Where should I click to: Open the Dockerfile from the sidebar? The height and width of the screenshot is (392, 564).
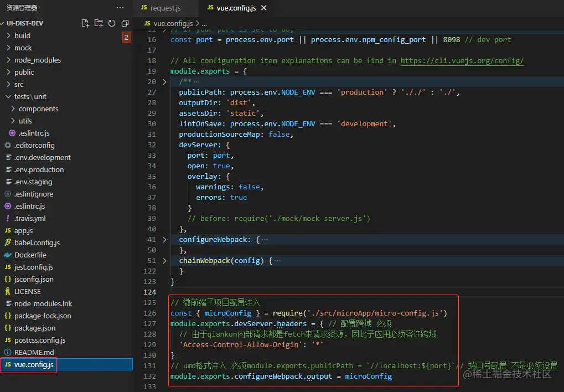coord(33,255)
